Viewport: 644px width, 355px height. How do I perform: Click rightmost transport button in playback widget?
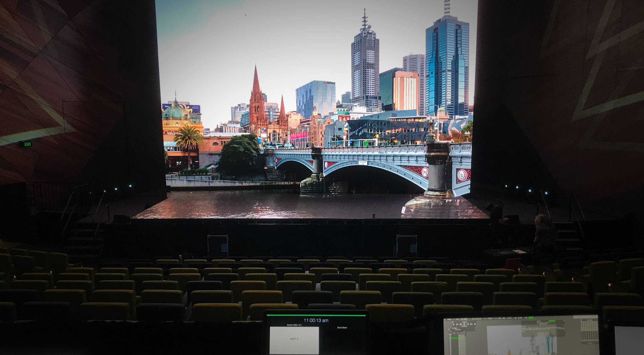click(475, 324)
